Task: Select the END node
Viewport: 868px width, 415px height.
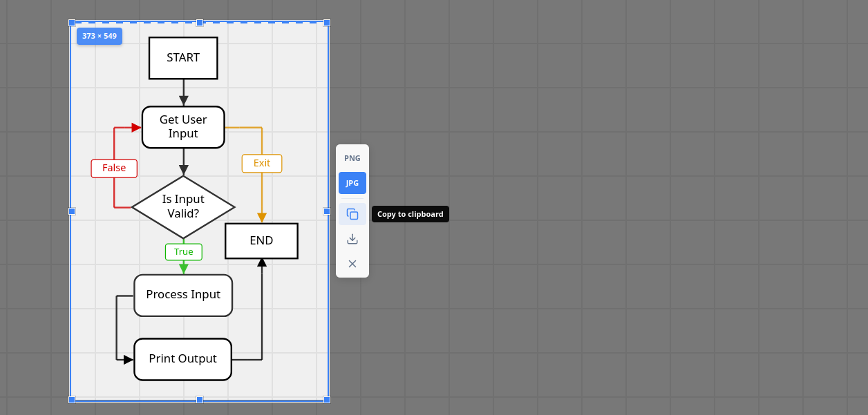Action: (261, 240)
